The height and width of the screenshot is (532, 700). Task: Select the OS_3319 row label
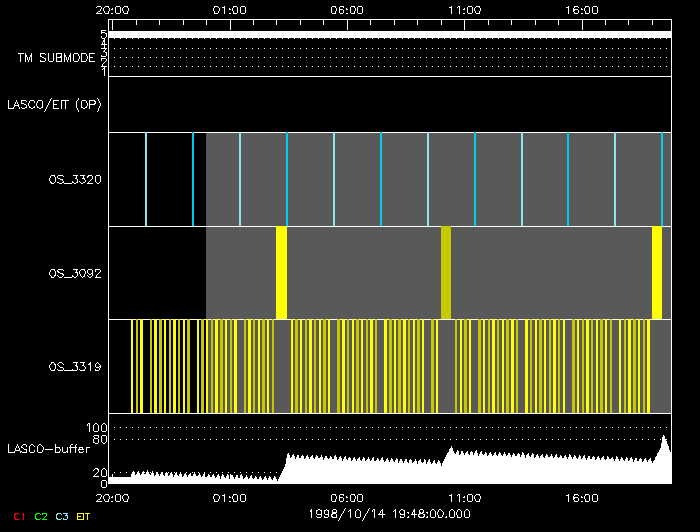(75, 367)
